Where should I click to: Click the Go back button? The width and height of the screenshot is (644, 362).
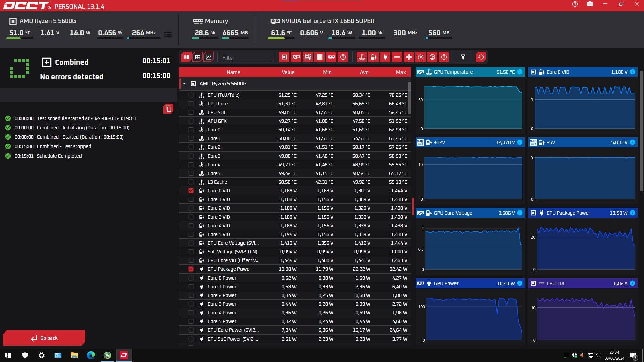[x=44, y=338]
